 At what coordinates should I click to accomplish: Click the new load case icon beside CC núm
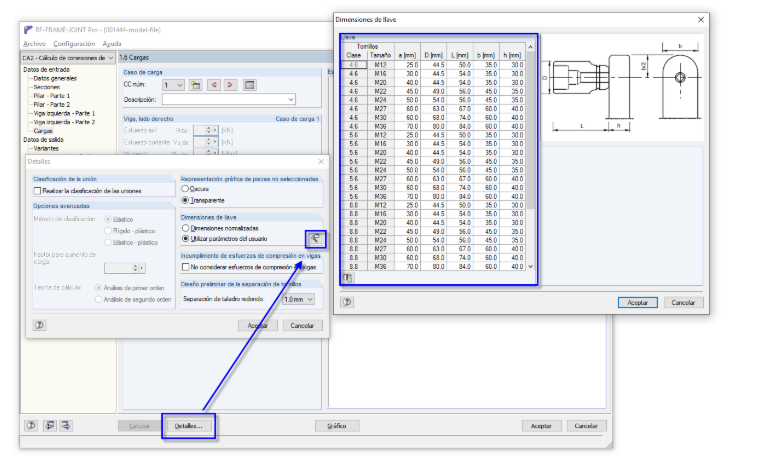(195, 85)
